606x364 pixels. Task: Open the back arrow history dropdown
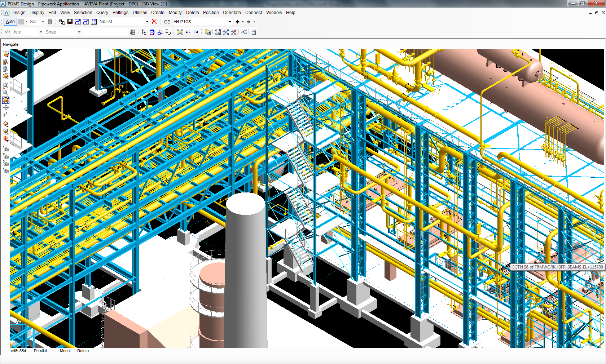coord(243,22)
